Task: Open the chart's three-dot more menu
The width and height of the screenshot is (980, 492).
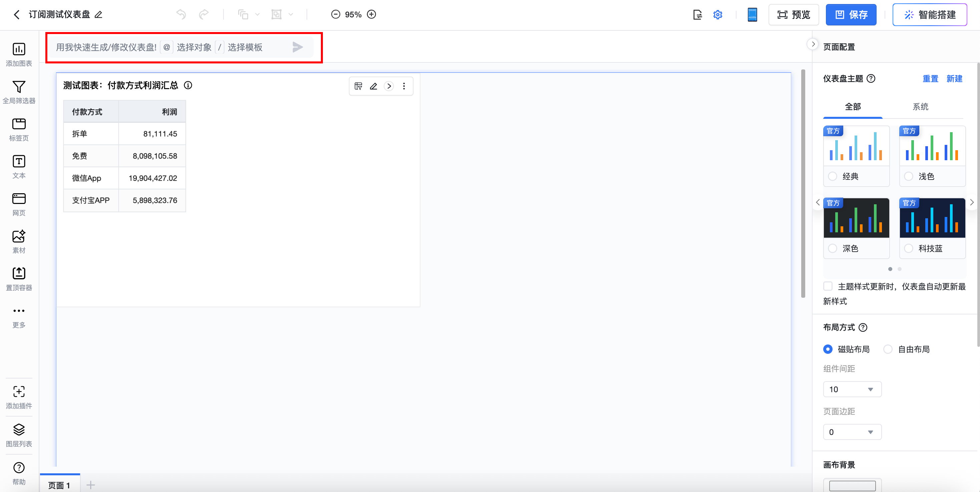Action: coord(404,86)
